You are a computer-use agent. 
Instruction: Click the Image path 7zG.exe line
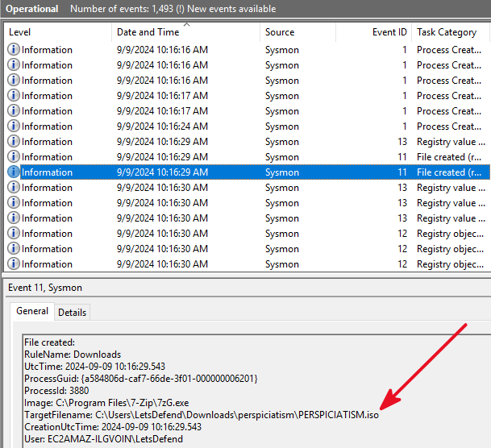pos(106,403)
